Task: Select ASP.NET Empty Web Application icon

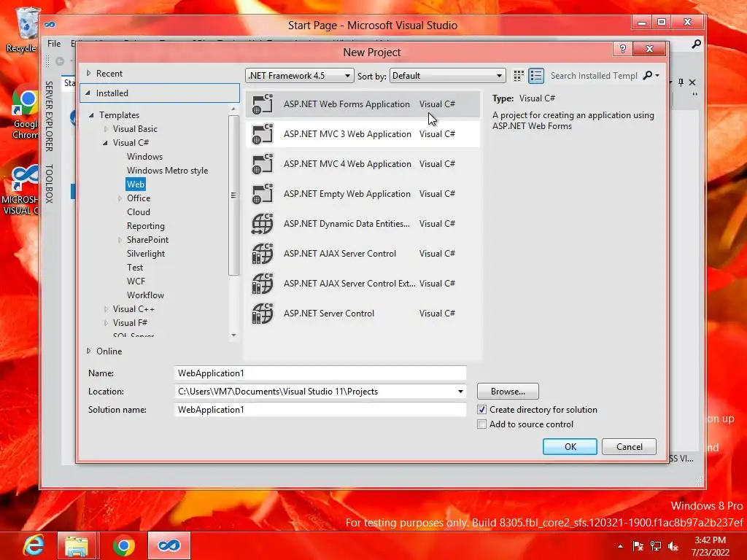Action: 262,194
